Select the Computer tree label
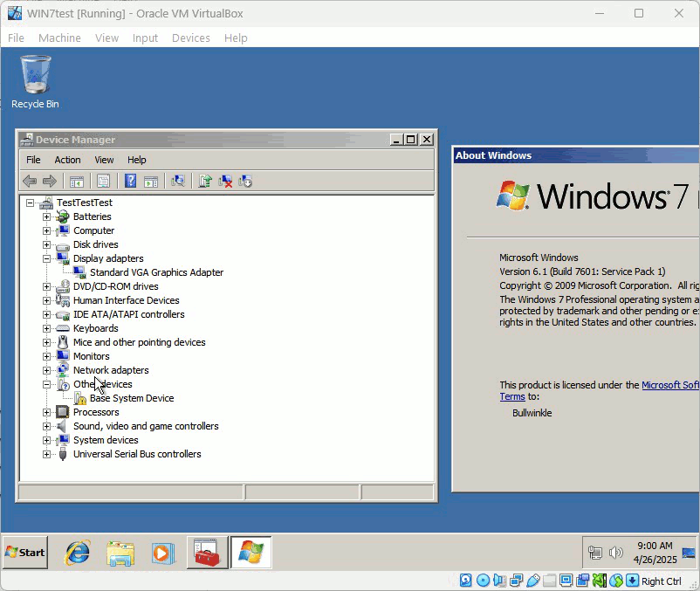 (93, 230)
